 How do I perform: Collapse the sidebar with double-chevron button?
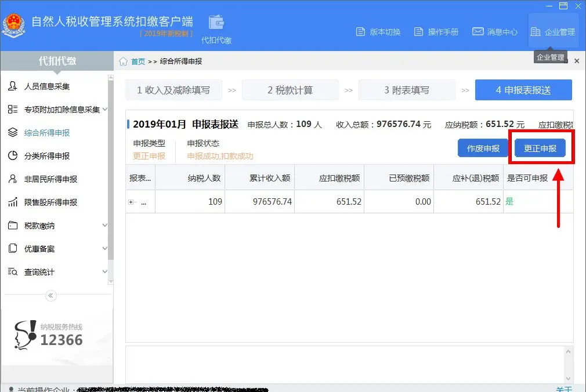51,296
